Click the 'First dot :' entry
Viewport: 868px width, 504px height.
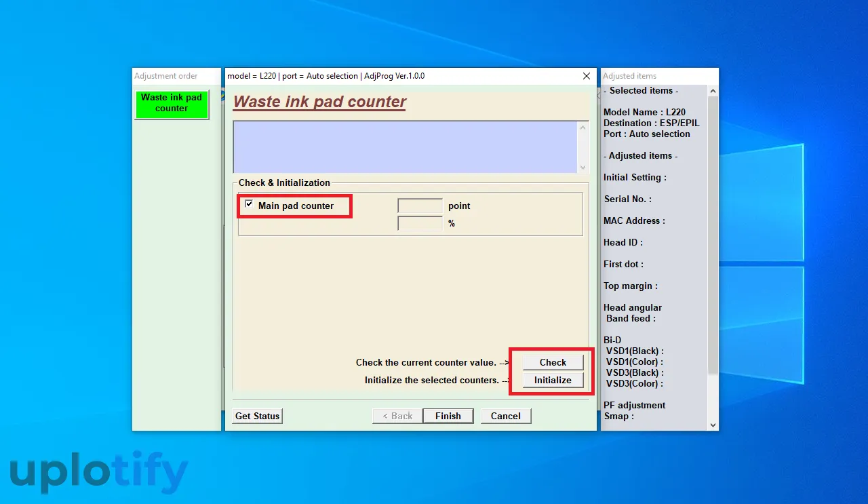click(x=624, y=264)
